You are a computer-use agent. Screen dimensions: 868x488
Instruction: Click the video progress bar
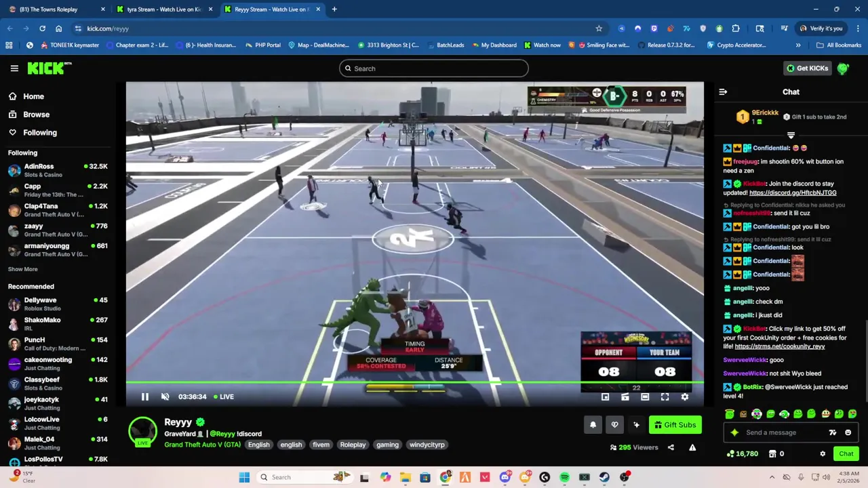(x=414, y=383)
